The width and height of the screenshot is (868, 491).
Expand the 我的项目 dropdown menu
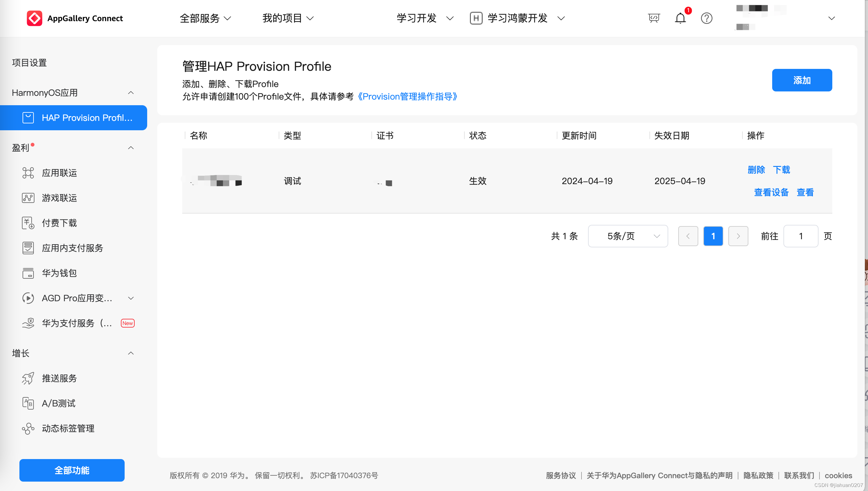(x=288, y=18)
